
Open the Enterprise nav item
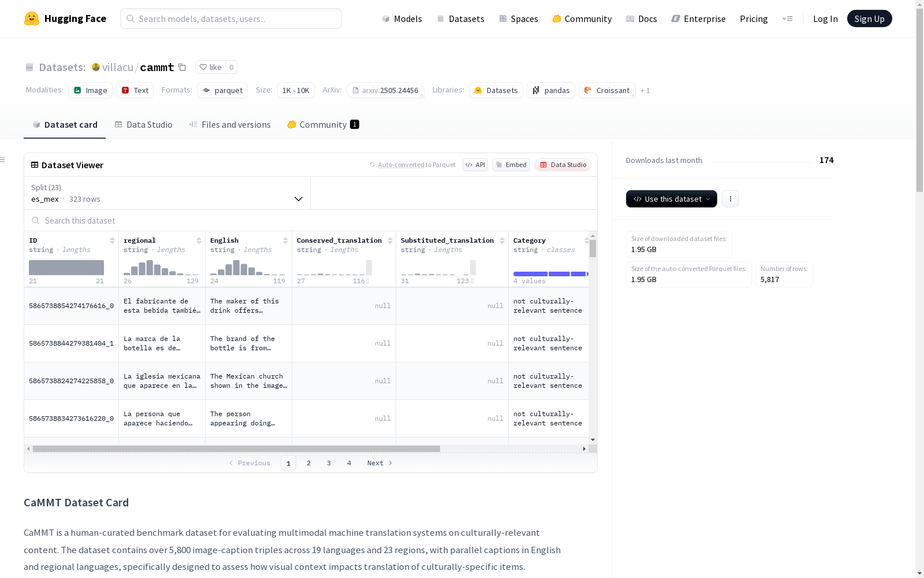[699, 18]
